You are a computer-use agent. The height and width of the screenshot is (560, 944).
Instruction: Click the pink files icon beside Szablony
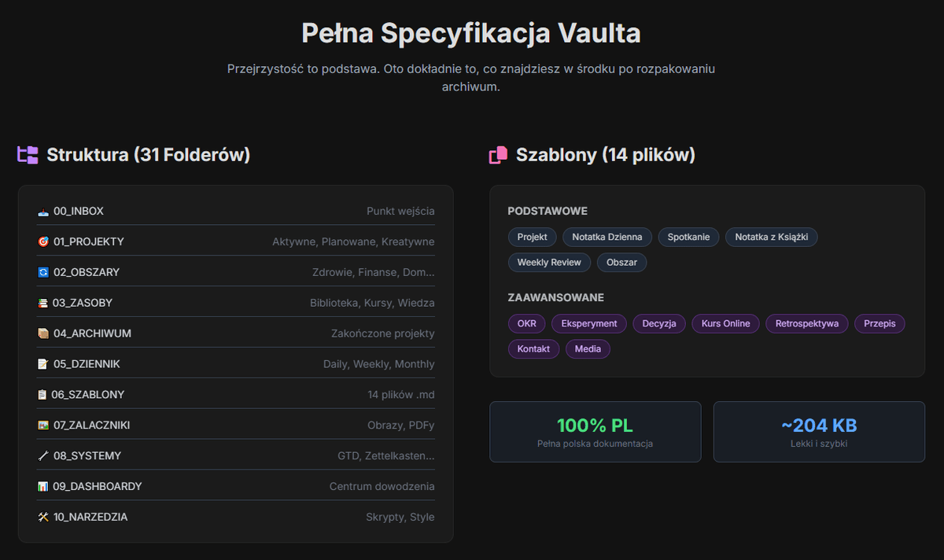pyautogui.click(x=498, y=156)
